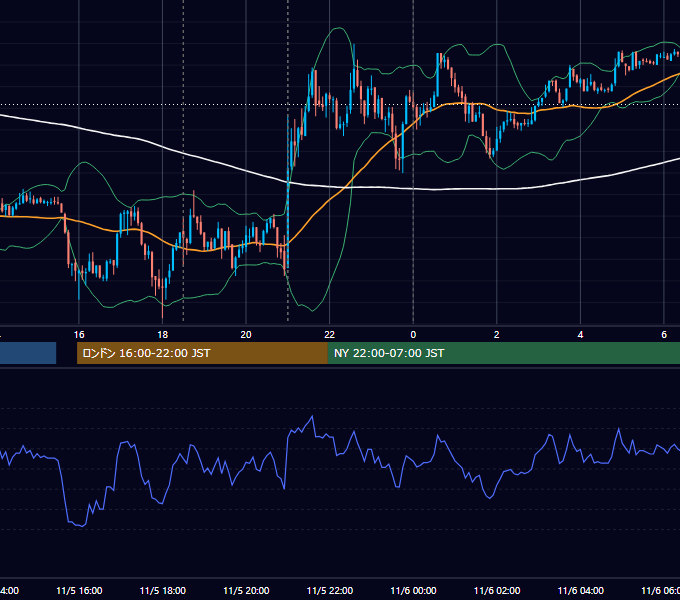The height and width of the screenshot is (600, 680).
Task: Click the 0 hour label on time axis
Action: click(x=413, y=335)
